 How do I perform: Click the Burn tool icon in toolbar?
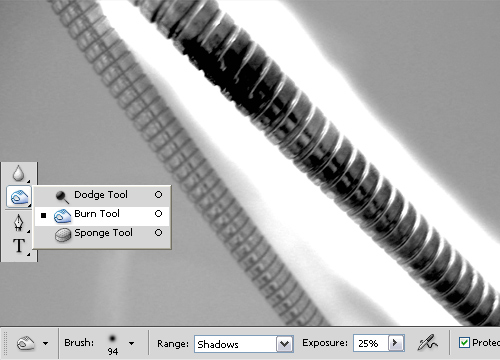click(x=19, y=197)
